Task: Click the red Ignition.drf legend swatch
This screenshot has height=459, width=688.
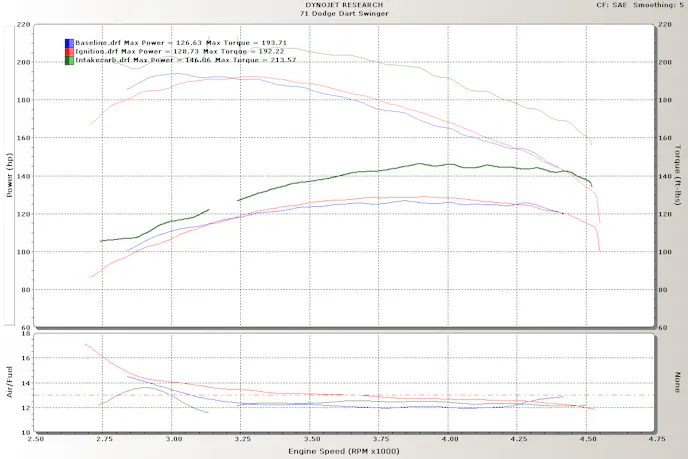Action: [x=68, y=52]
